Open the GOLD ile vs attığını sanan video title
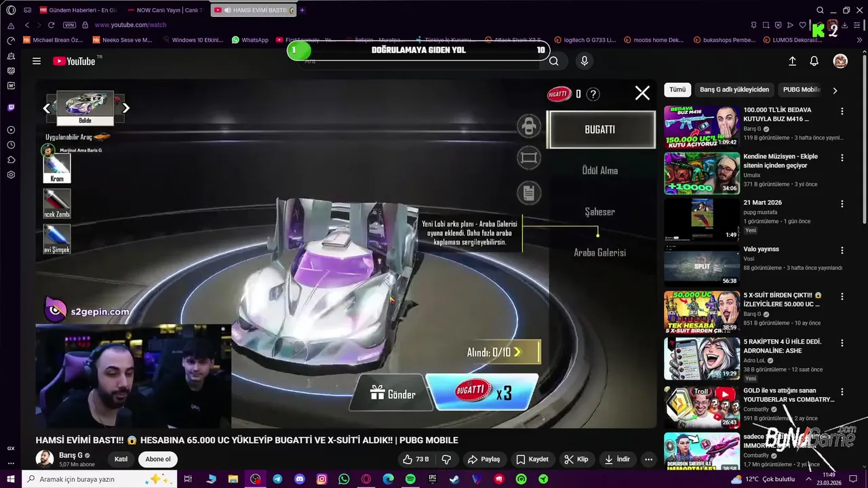 pos(789,395)
